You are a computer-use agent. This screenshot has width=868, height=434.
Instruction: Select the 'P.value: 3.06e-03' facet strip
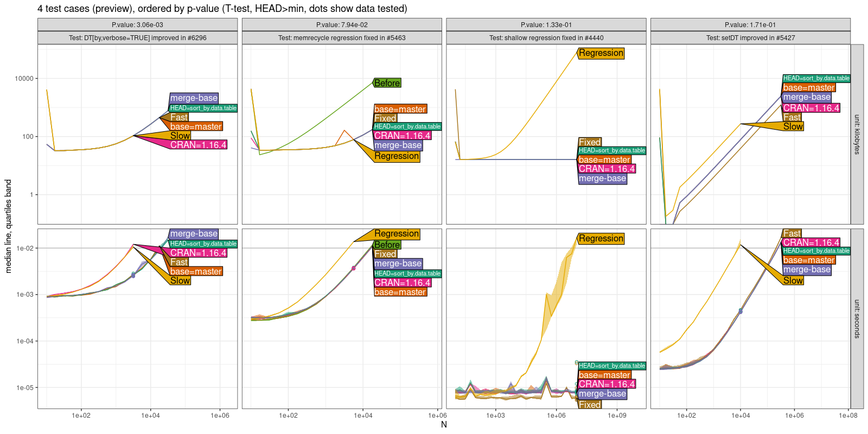click(x=137, y=24)
